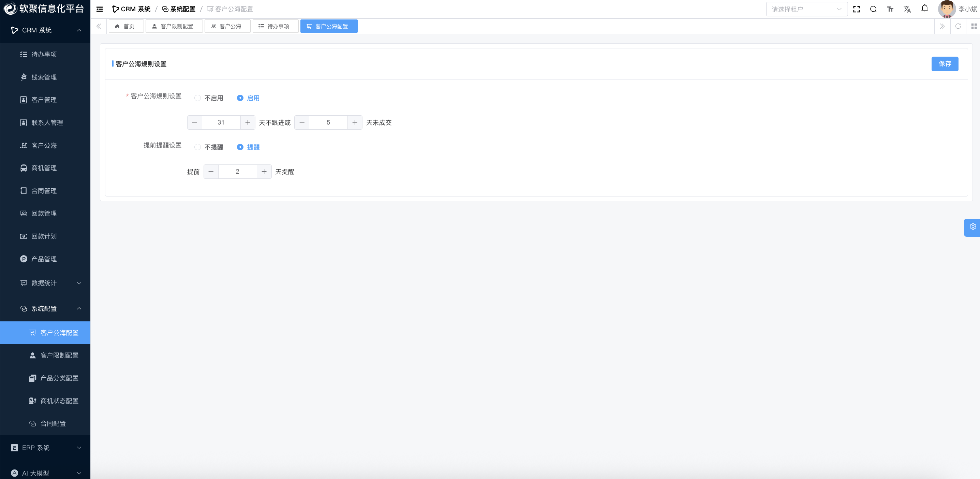Select the 启用 radio option

tap(240, 98)
